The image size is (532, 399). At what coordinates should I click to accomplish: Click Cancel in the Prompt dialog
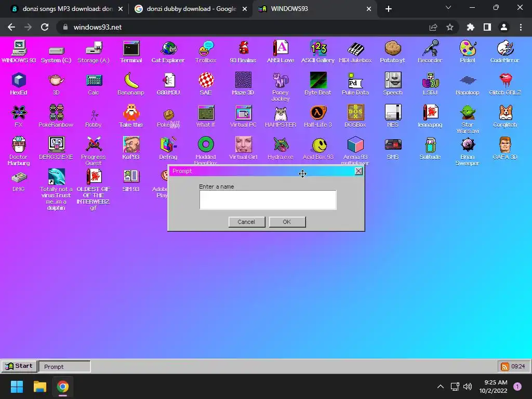pos(247,222)
